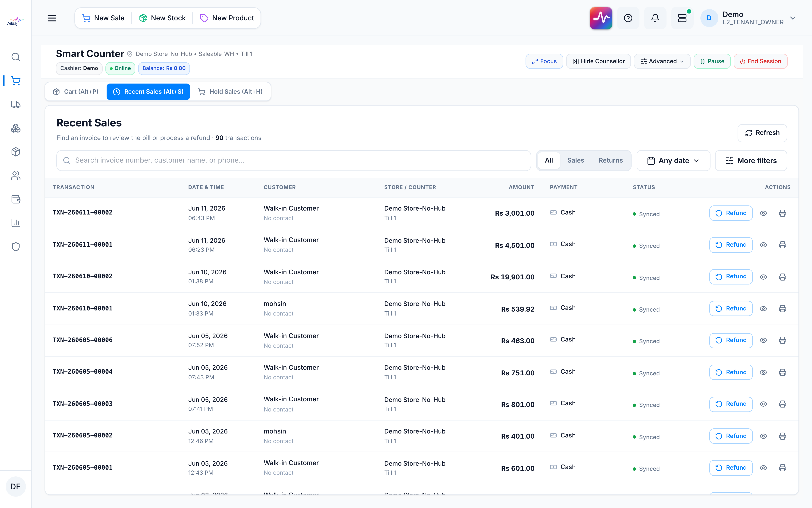The height and width of the screenshot is (508, 812).
Task: View details of TXN-260611-00001 via eye icon
Action: point(763,245)
